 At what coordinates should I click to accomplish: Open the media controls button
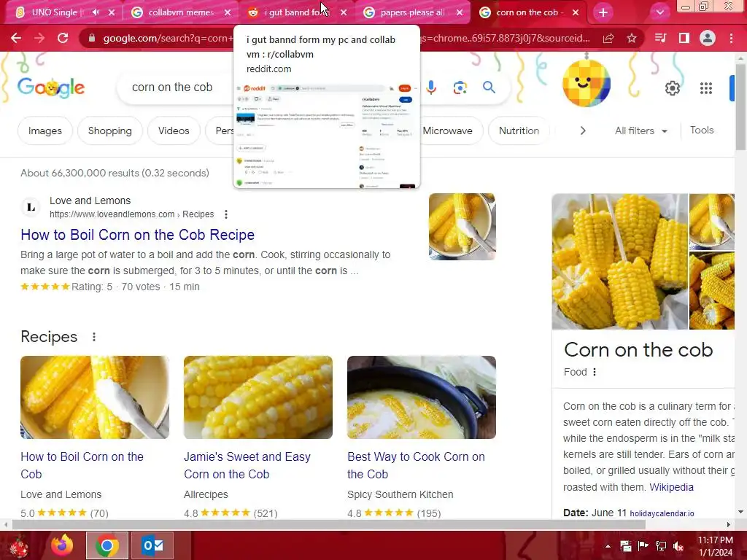click(x=661, y=38)
